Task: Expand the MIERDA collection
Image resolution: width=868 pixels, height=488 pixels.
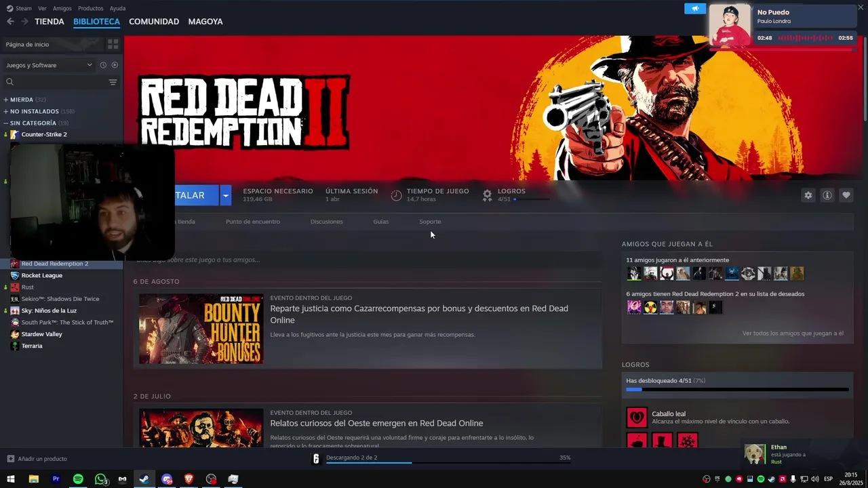Action: (x=24, y=100)
